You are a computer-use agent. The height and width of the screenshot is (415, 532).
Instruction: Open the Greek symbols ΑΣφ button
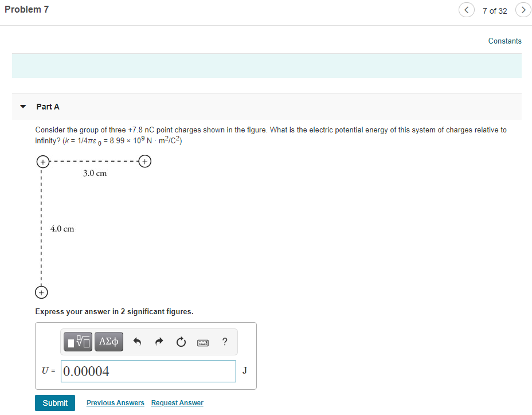(x=109, y=342)
